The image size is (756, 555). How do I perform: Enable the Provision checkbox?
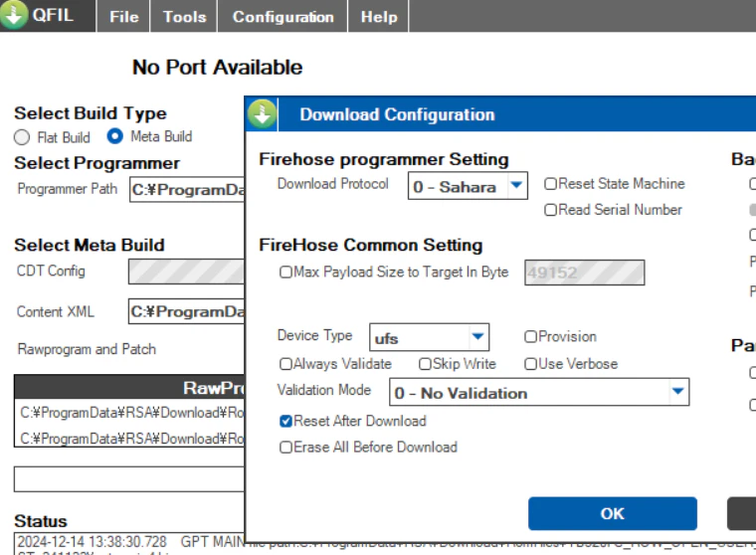click(530, 336)
